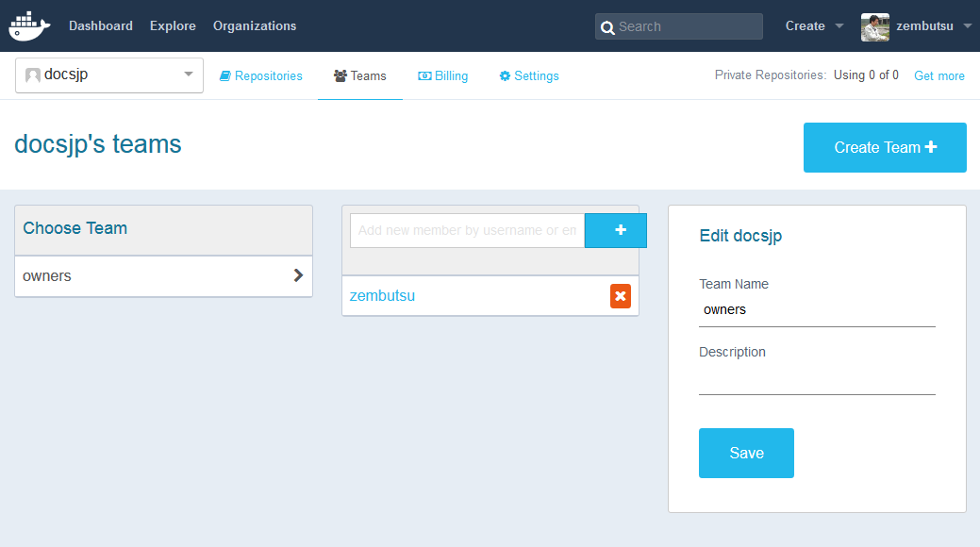Save the team changes
Image resolution: width=980 pixels, height=547 pixels.
click(x=746, y=454)
